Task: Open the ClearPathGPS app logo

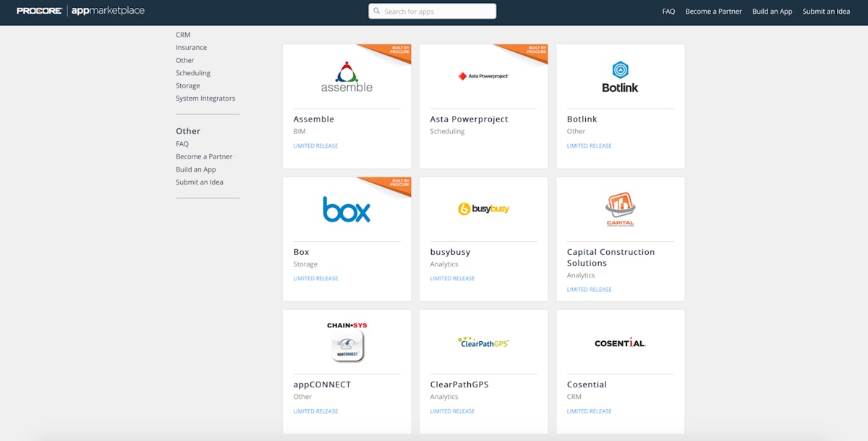Action: [x=482, y=341]
